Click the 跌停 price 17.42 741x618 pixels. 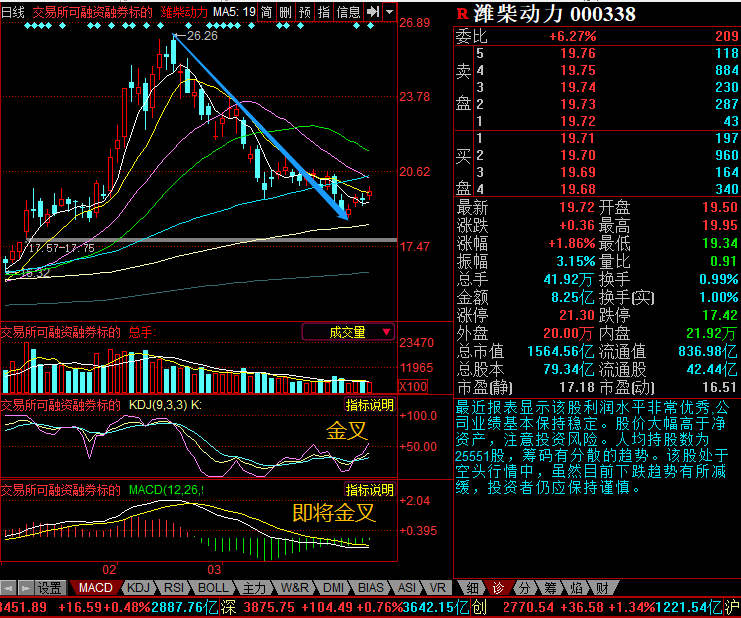[720, 315]
